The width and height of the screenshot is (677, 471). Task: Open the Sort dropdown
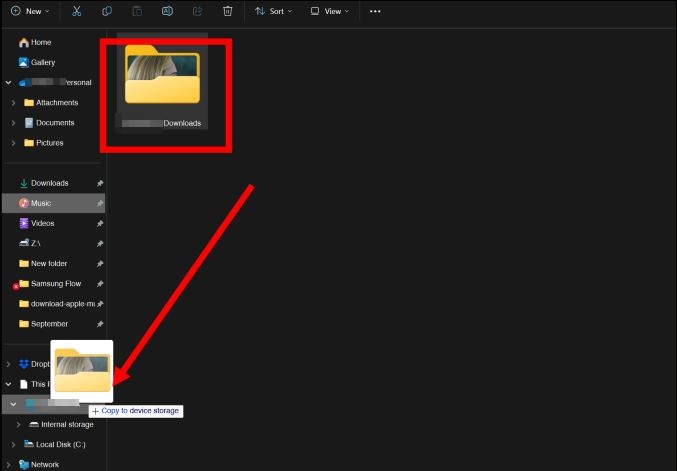(x=273, y=11)
